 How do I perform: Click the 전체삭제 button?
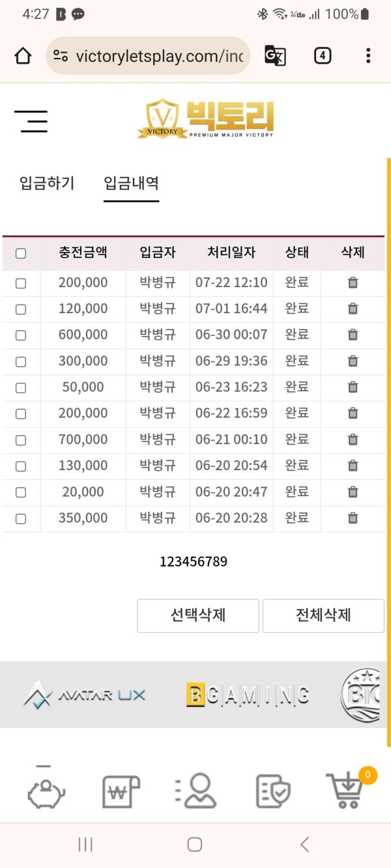(323, 615)
